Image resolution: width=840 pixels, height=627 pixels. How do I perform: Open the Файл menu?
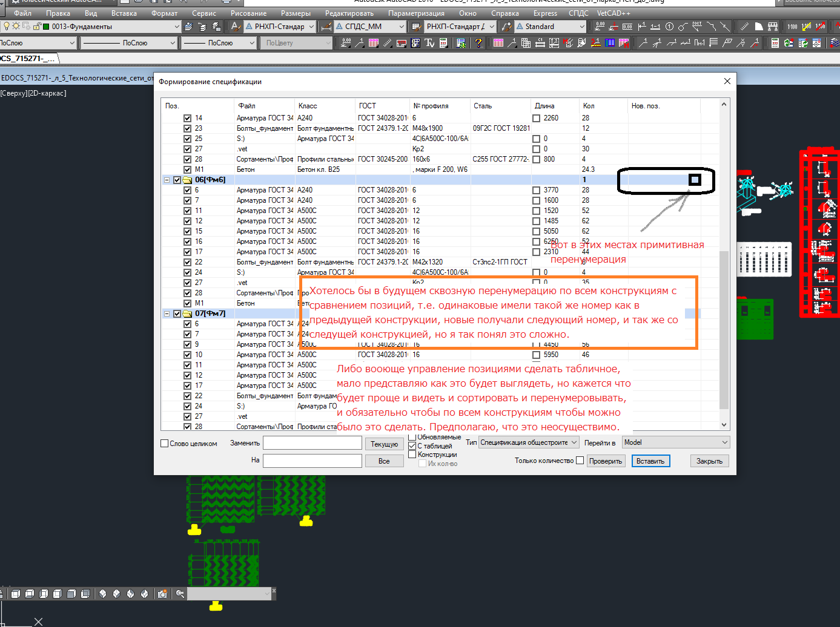click(23, 13)
